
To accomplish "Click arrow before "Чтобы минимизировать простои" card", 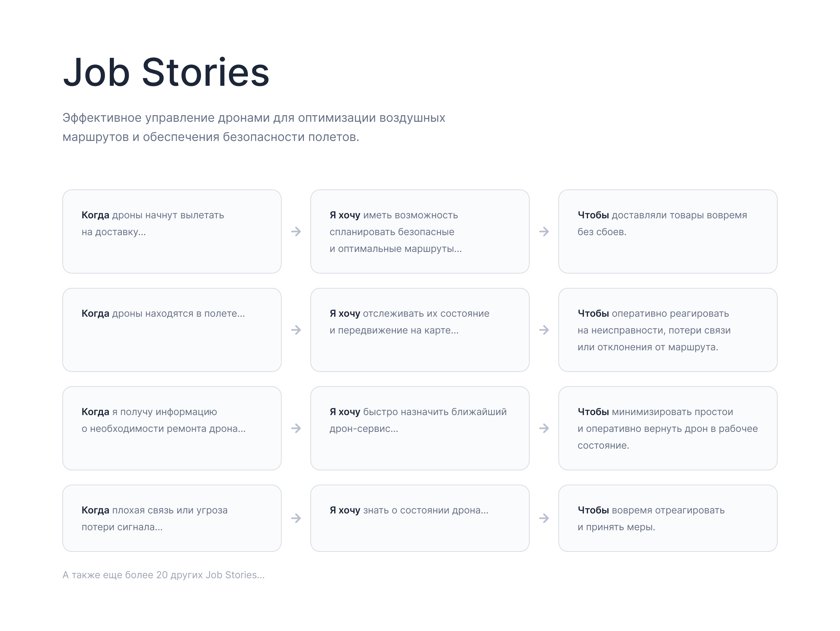I will [544, 428].
